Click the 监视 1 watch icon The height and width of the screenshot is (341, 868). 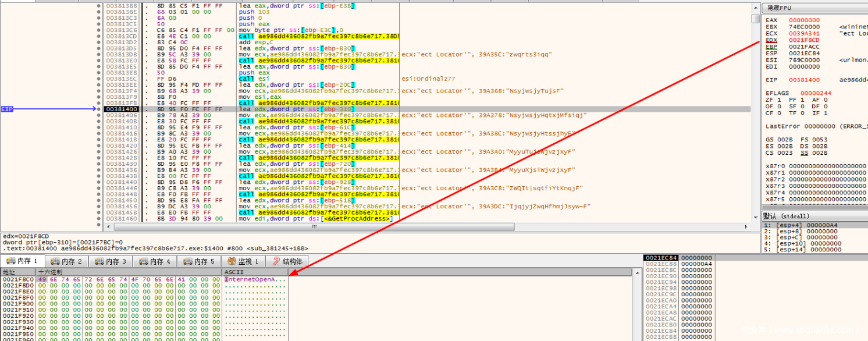(x=232, y=262)
